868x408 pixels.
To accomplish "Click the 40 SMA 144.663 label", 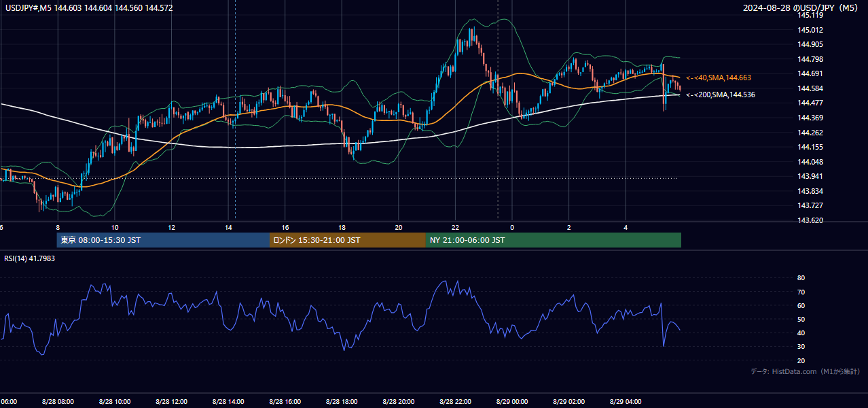I will click(719, 78).
